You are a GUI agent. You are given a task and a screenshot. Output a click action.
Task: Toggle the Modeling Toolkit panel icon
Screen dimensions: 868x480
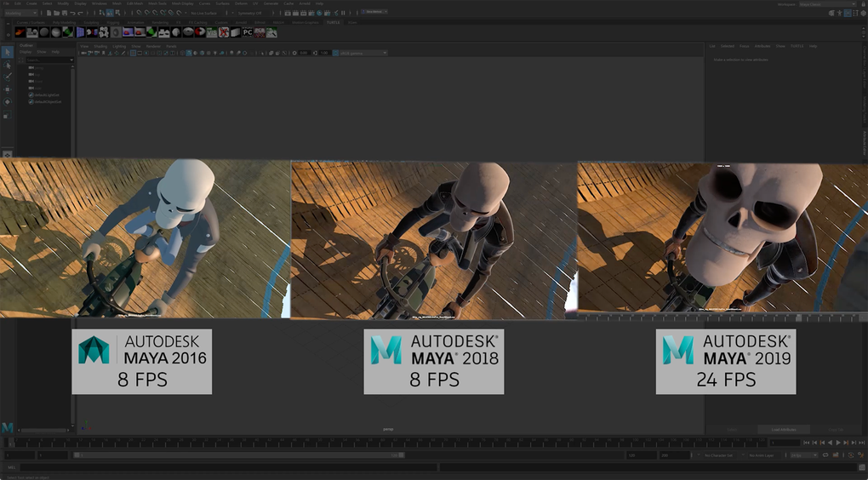click(831, 13)
